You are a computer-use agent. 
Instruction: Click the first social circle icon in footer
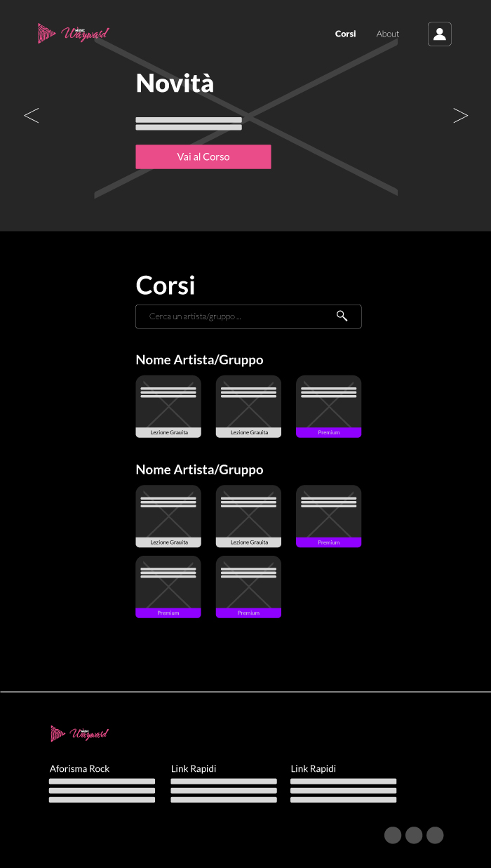393,835
